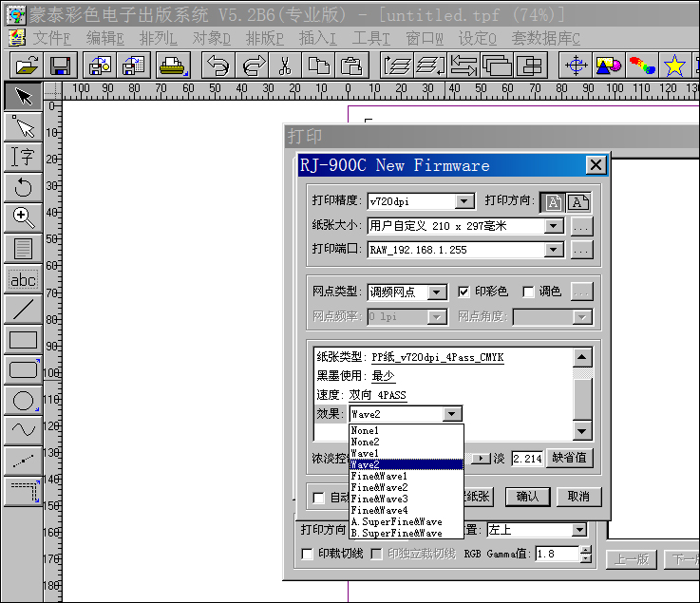The width and height of the screenshot is (700, 603).
Task: Select the rotate tool
Action: pyautogui.click(x=23, y=187)
